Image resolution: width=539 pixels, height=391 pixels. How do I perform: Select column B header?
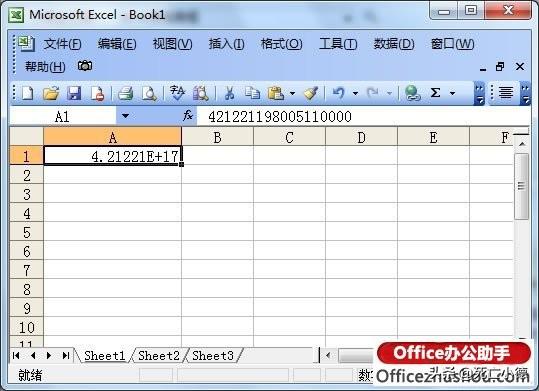coord(218,137)
